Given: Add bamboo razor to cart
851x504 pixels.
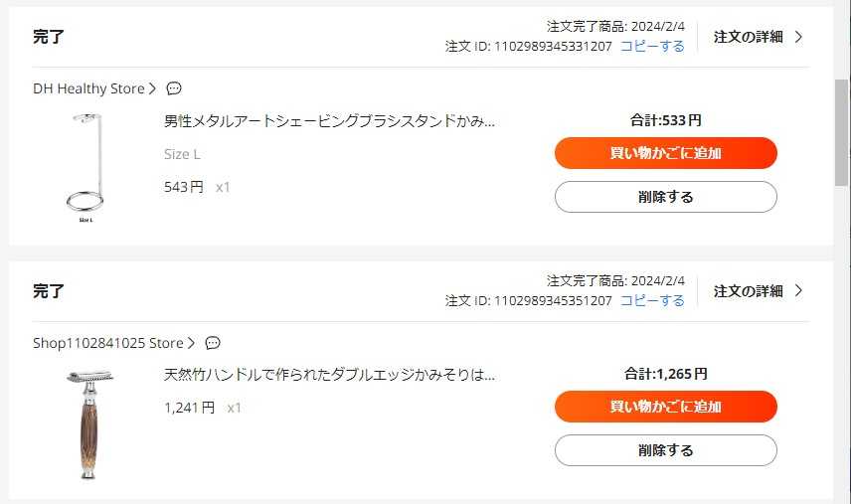Looking at the screenshot, I should click(x=665, y=407).
